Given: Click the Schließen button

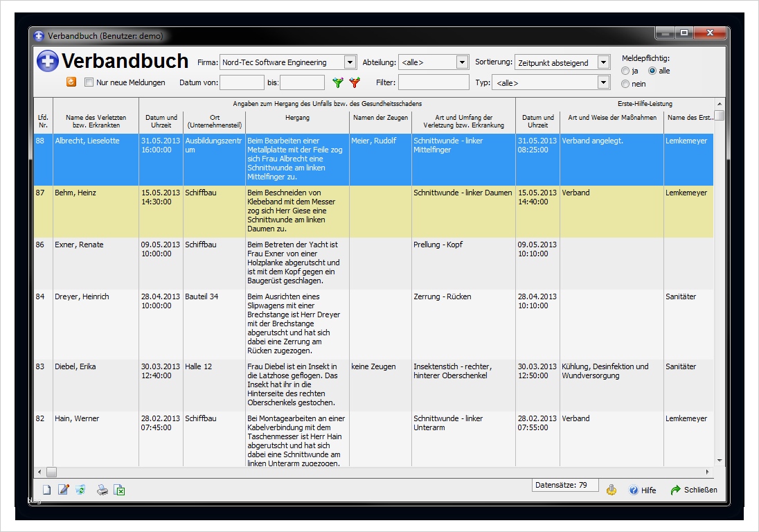Looking at the screenshot, I should (x=694, y=490).
